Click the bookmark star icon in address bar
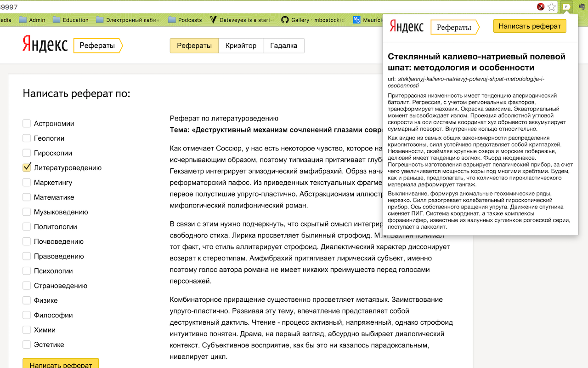Image resolution: width=588 pixels, height=368 pixels. coord(552,7)
